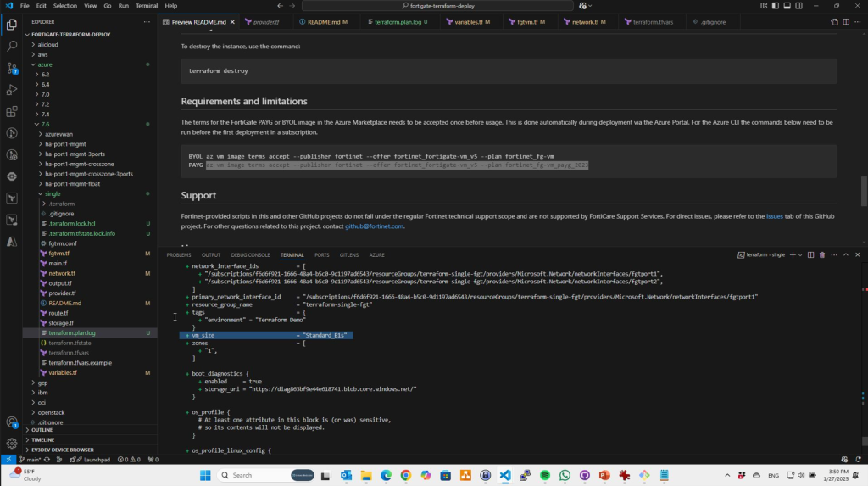Split the terminal panel
This screenshot has height=486, width=868.
point(810,254)
